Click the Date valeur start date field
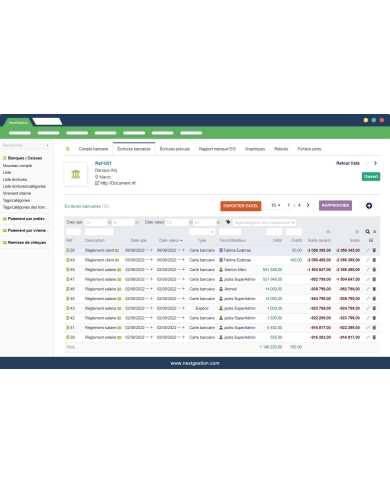The image size is (390, 484). coord(177,222)
